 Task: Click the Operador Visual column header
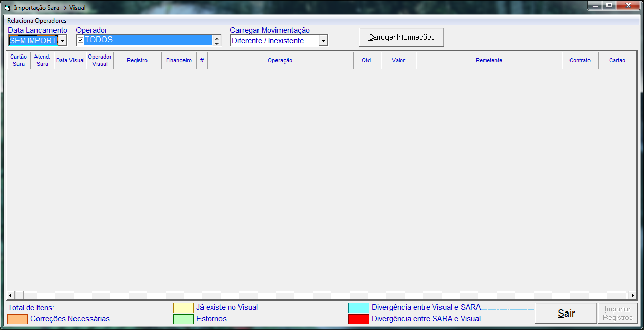coord(100,60)
